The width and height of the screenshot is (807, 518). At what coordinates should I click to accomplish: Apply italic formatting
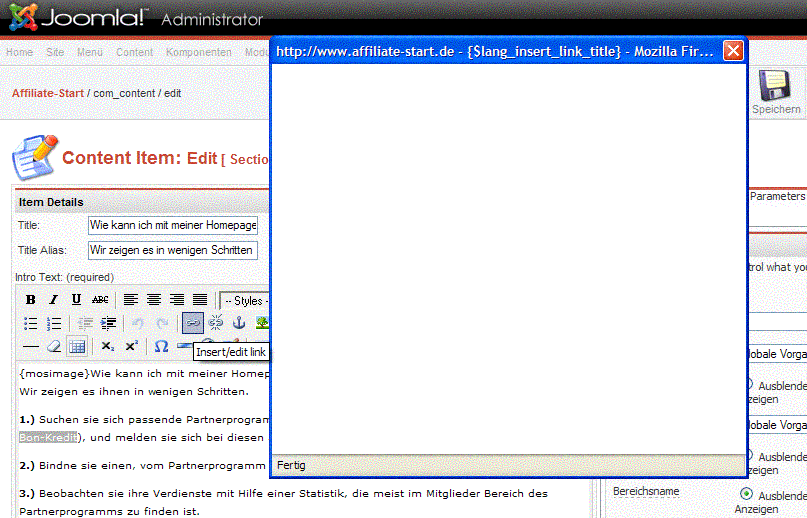(x=54, y=299)
